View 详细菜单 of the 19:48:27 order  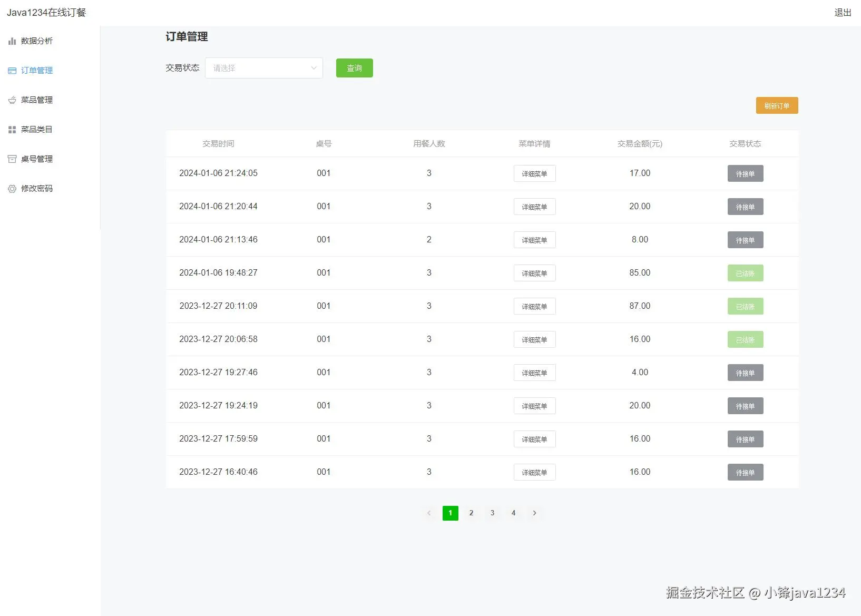pyautogui.click(x=534, y=273)
